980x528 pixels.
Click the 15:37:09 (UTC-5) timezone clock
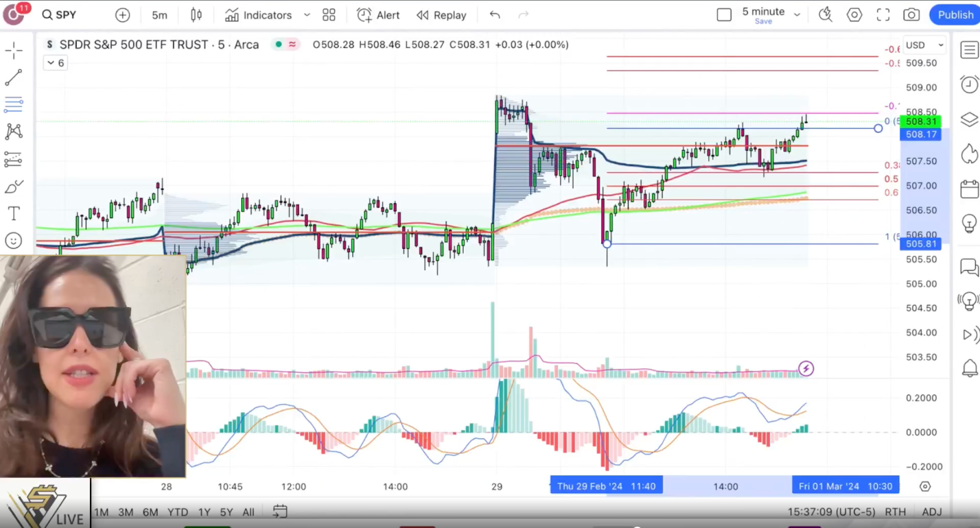[x=831, y=512]
